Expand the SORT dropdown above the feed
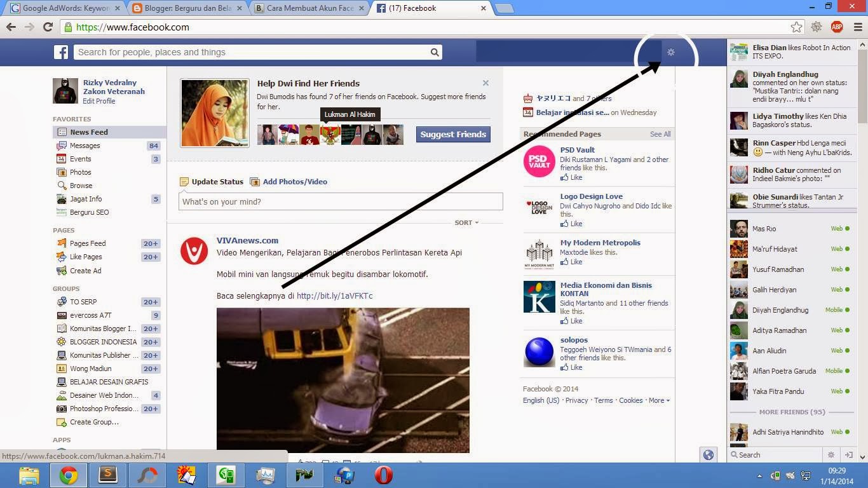868x488 pixels. point(466,222)
